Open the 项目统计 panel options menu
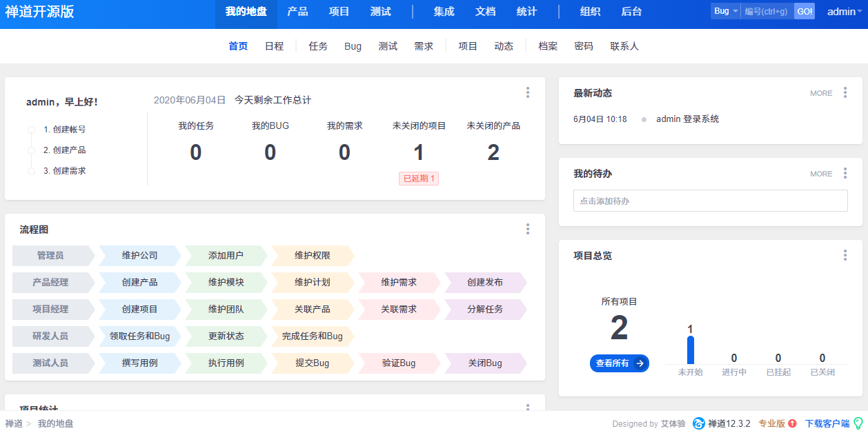This screenshot has width=868, height=433. tap(528, 407)
